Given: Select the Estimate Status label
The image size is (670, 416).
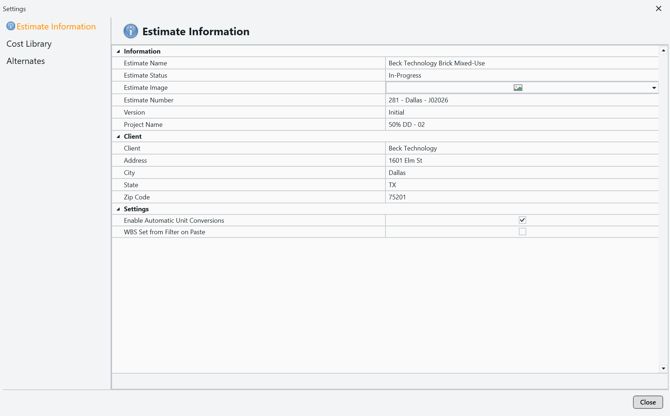Looking at the screenshot, I should pyautogui.click(x=145, y=75).
